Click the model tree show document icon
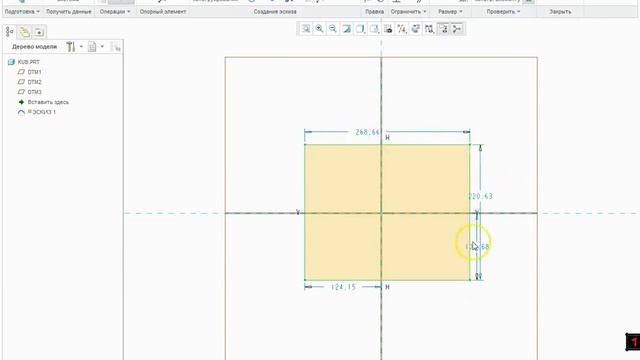Viewport: 640px width, 360px height. coord(92,47)
